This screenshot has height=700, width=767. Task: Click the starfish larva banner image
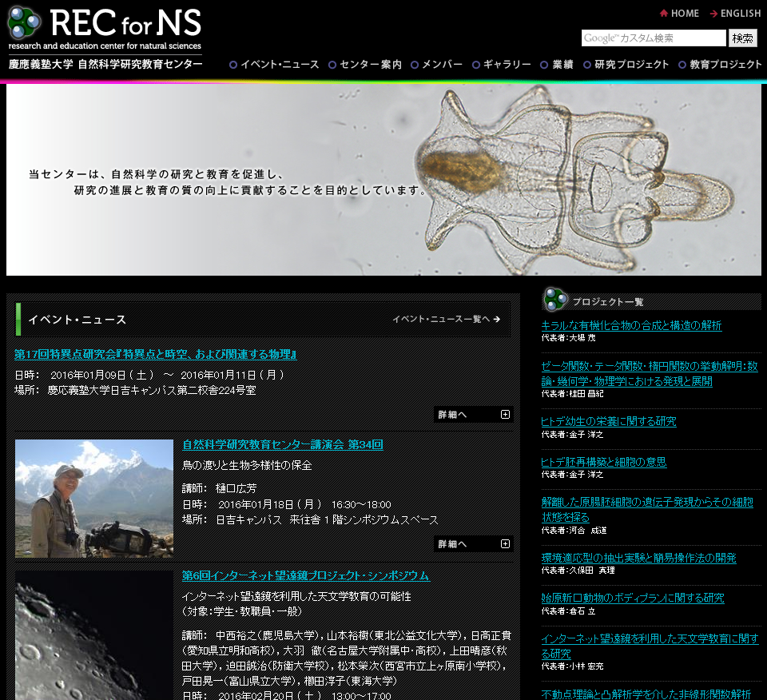[383, 180]
